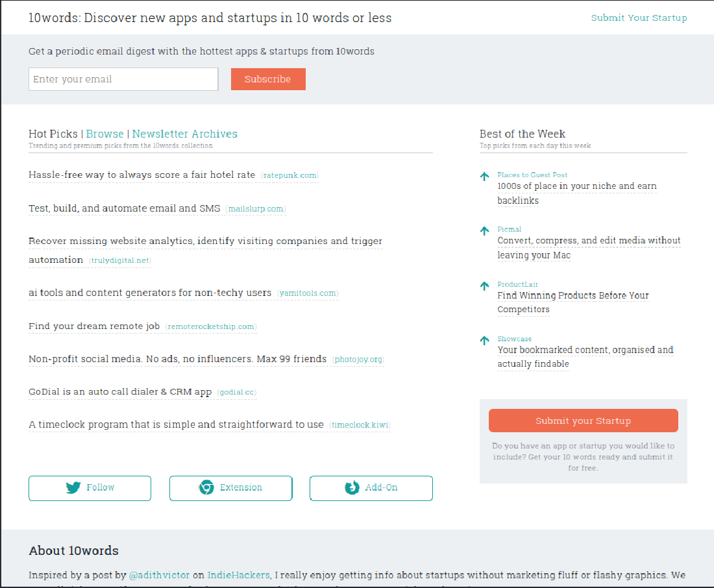Viewport: 714px width, 588px height.
Task: Open the Places to Guest Post title
Action: [532, 175]
